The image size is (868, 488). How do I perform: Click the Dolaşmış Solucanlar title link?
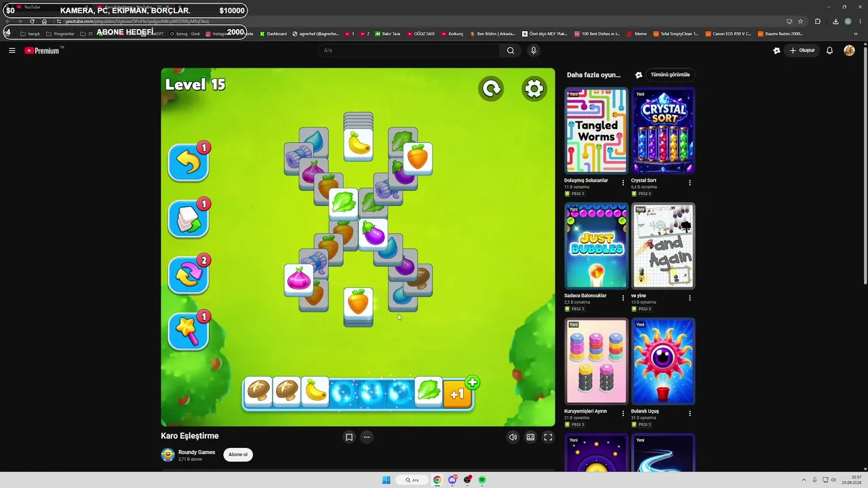pos(586,180)
